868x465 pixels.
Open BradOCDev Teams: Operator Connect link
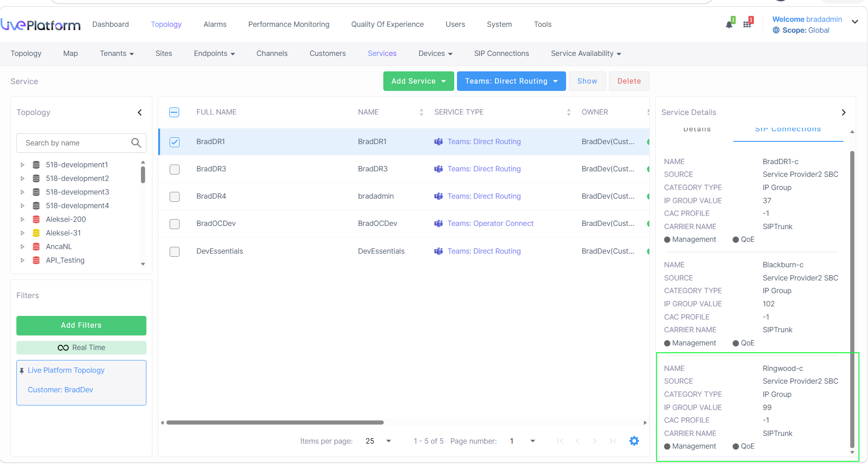(491, 224)
